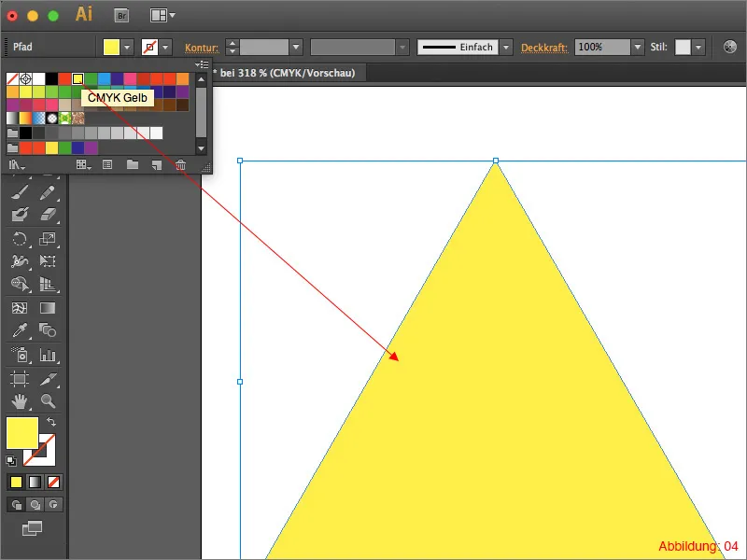Pick the CMYK Gelb yellow swatch

(78, 78)
